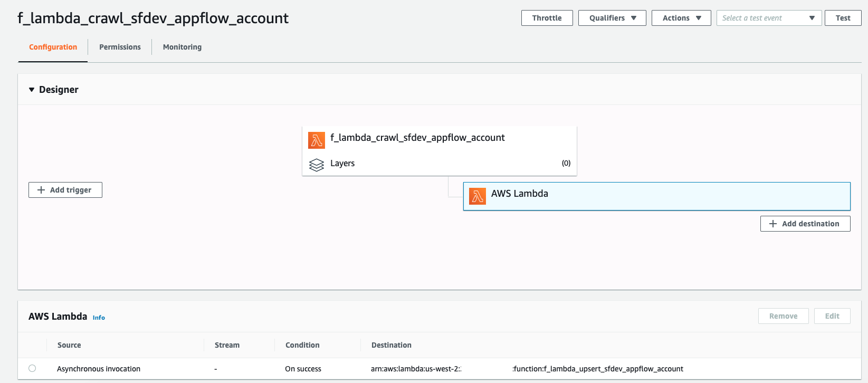Screen dimensions: 868x383
Task: Click the Condition column header
Action: point(302,345)
